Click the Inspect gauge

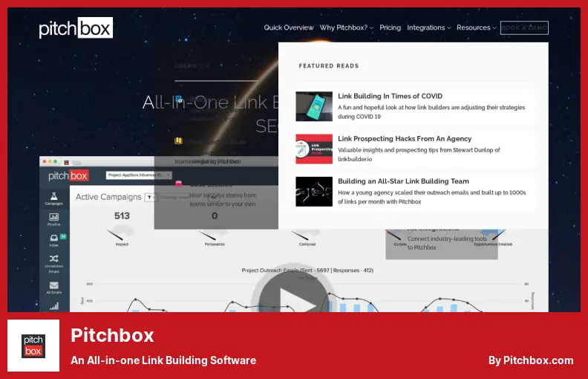(121, 233)
